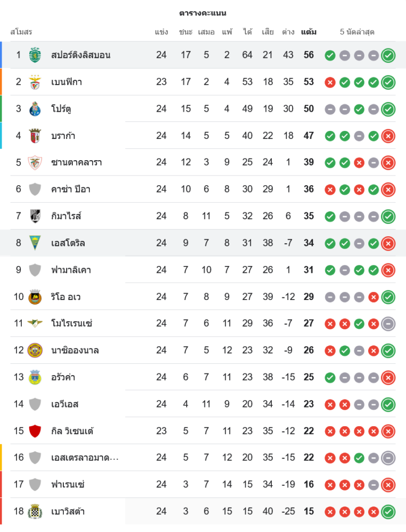Screen dimensions: 406x532
Task: Click the 5 นัดล่าสุด column header
Action: coord(357,32)
